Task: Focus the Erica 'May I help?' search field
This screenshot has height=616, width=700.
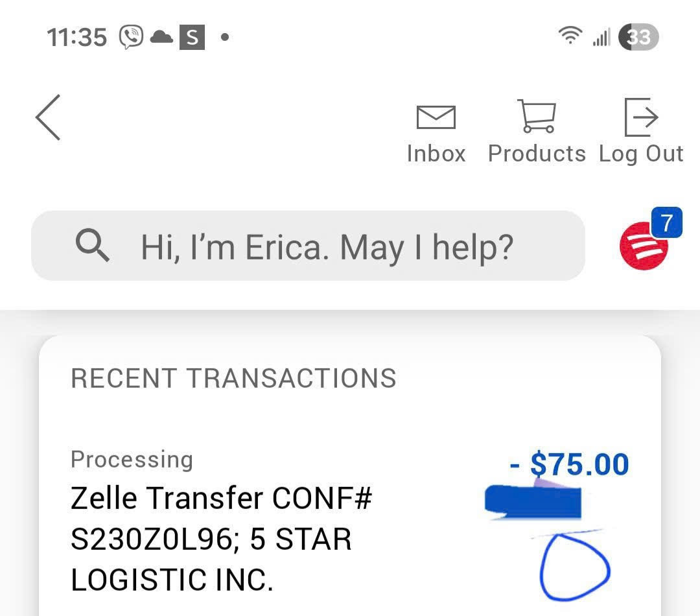Action: coord(327,246)
